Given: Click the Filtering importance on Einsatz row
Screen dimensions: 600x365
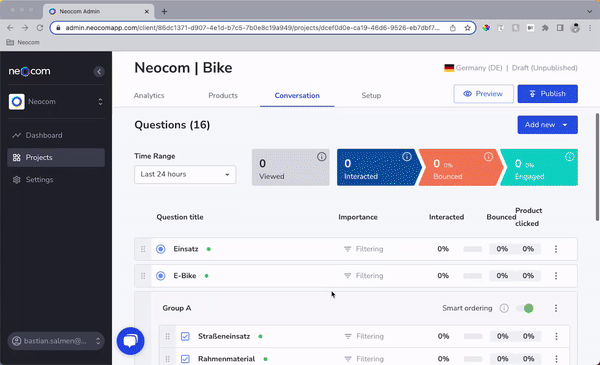Looking at the screenshot, I should [x=364, y=249].
